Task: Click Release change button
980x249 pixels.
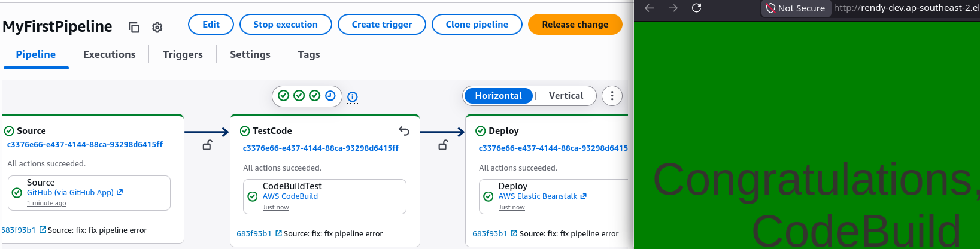Action: pyautogui.click(x=575, y=25)
